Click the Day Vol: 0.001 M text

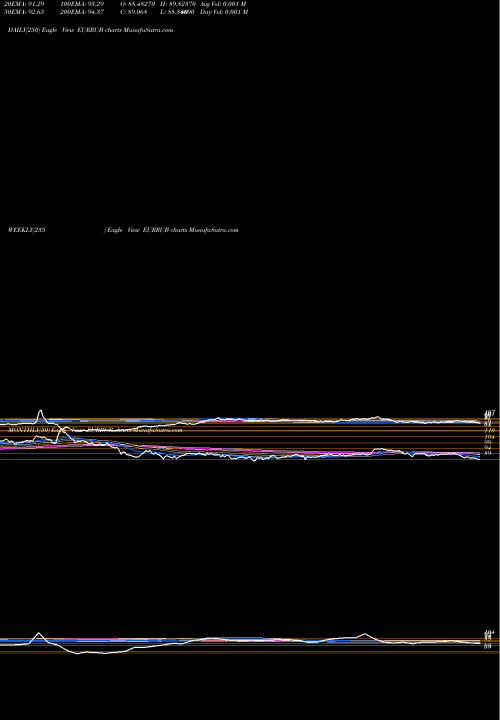click(x=224, y=12)
